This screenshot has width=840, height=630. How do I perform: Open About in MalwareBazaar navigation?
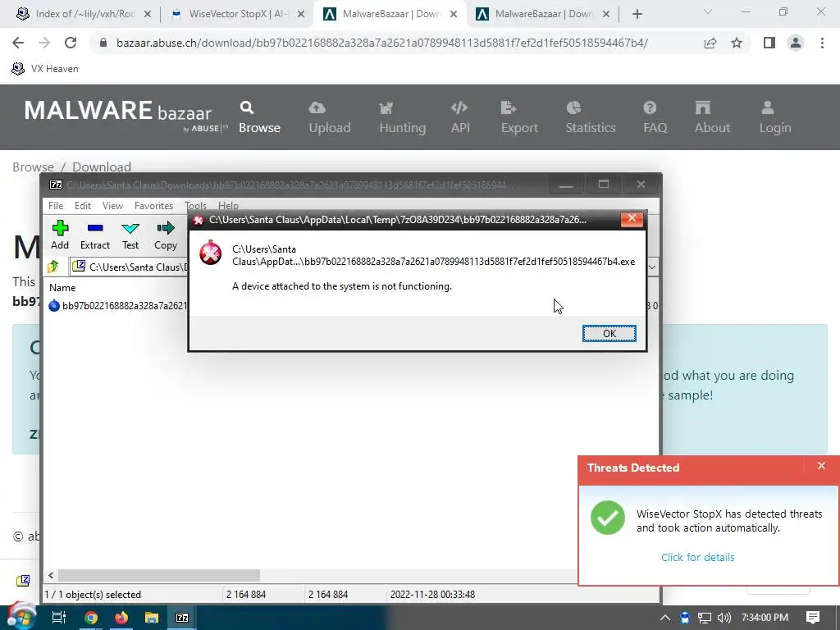712,116
